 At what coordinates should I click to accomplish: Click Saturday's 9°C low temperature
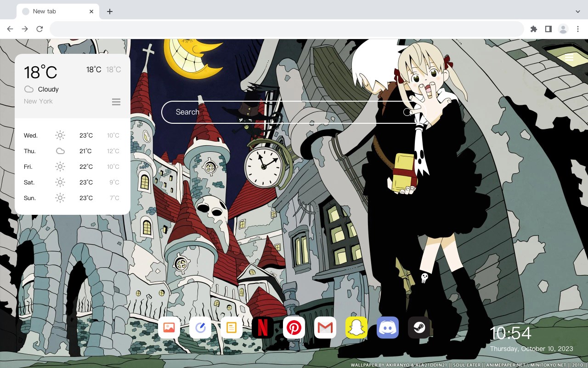[x=114, y=182]
